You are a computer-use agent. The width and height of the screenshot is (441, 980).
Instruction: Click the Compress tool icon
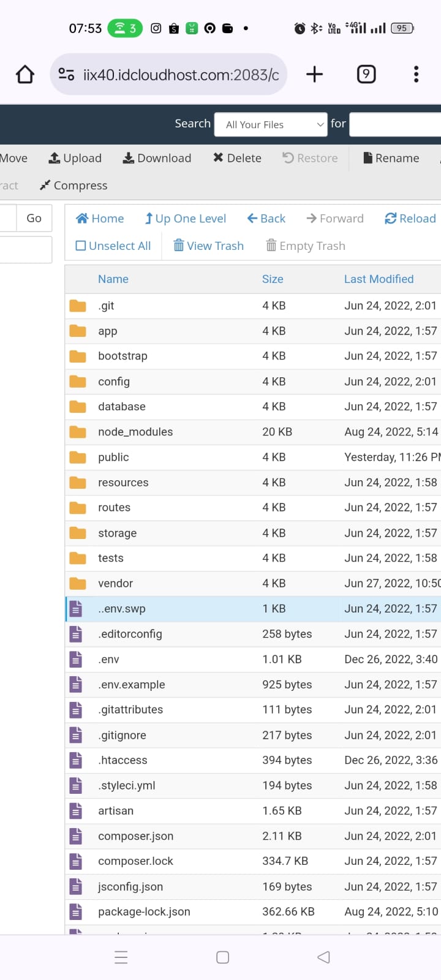[45, 185]
